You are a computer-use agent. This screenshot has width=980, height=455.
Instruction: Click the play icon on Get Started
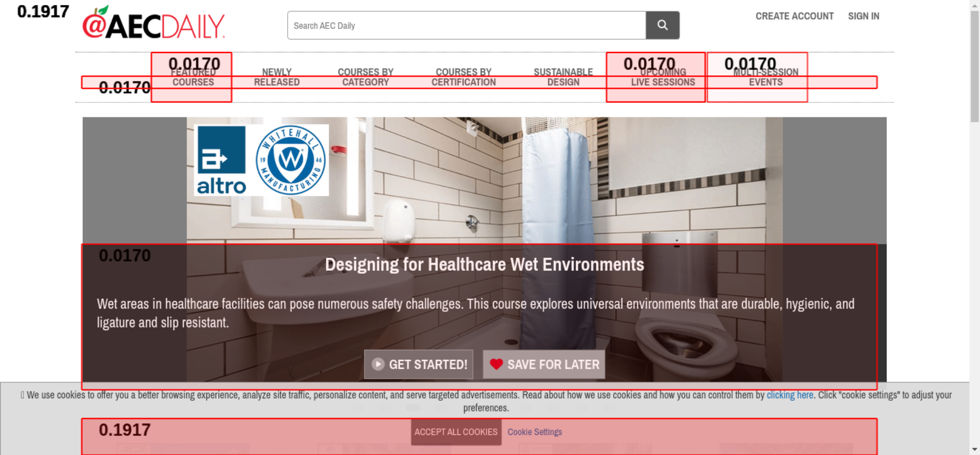click(378, 364)
